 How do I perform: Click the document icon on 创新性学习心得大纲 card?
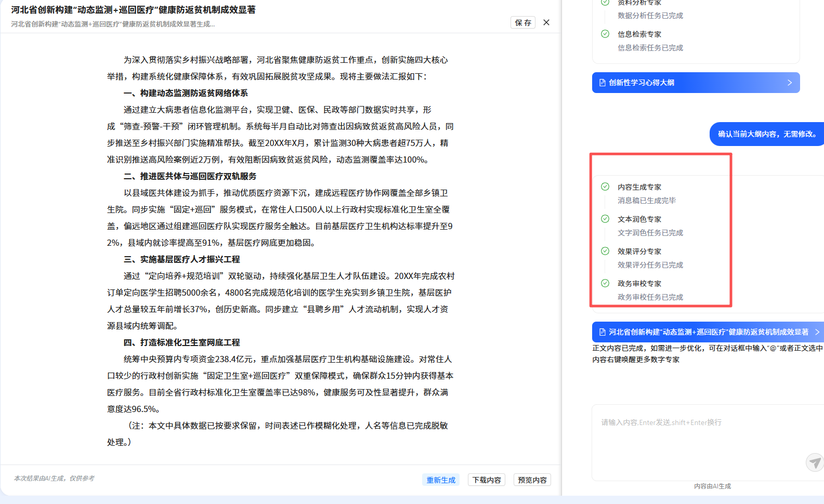pos(603,83)
